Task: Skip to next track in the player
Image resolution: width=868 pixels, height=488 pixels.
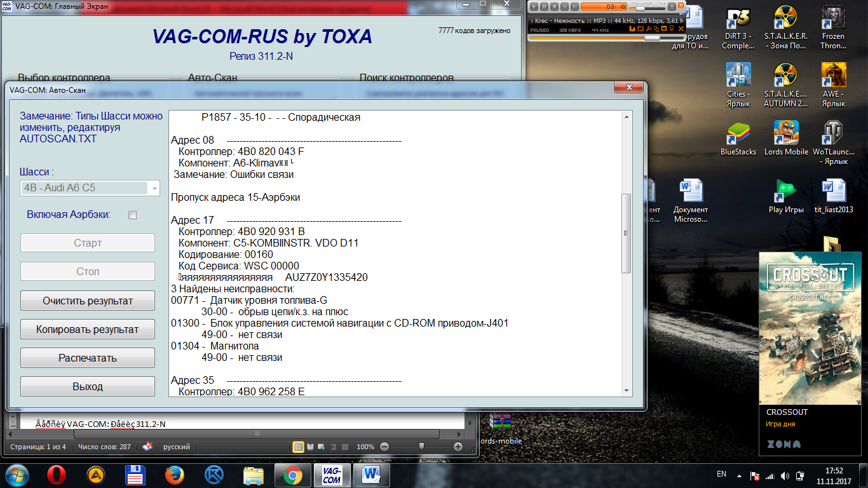Action: [x=574, y=6]
